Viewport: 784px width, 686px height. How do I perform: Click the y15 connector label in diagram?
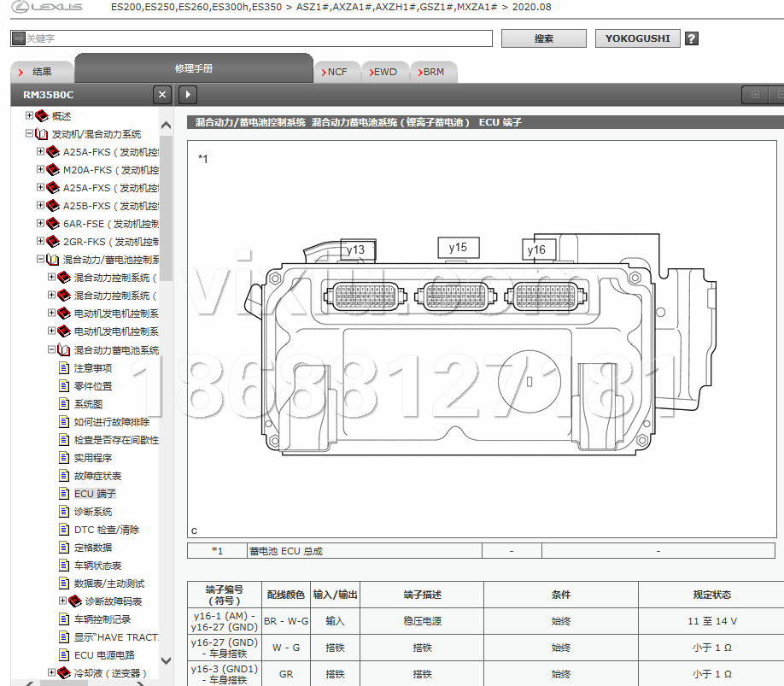point(458,248)
